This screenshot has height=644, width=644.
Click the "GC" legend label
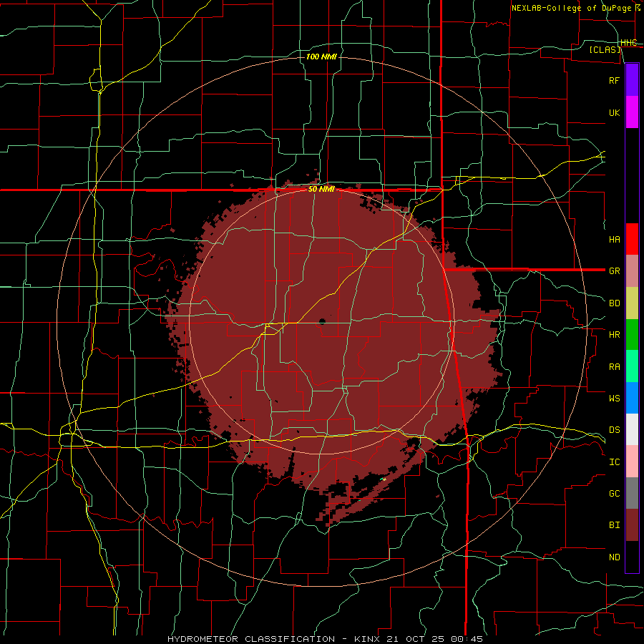pos(614,493)
